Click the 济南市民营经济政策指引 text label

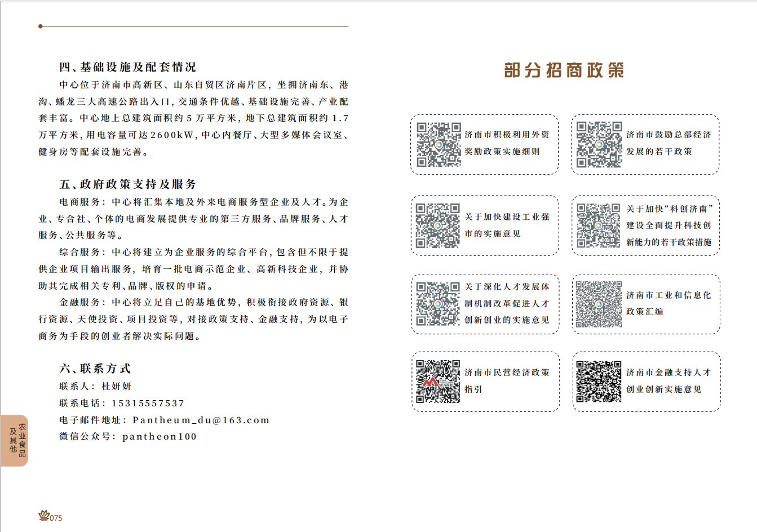coord(506,380)
